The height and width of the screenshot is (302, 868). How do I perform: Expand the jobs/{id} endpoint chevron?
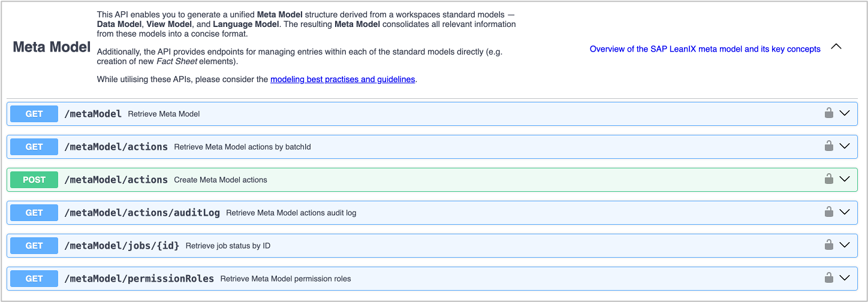(845, 245)
